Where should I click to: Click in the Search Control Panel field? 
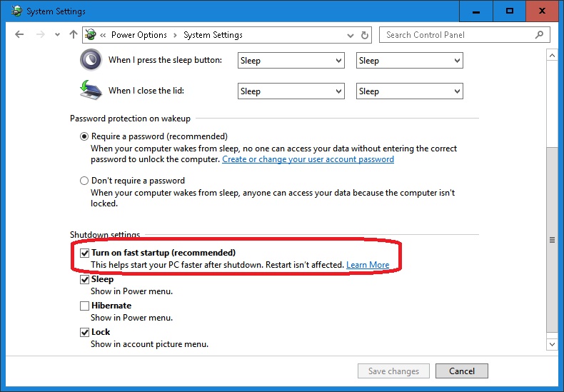click(x=457, y=34)
